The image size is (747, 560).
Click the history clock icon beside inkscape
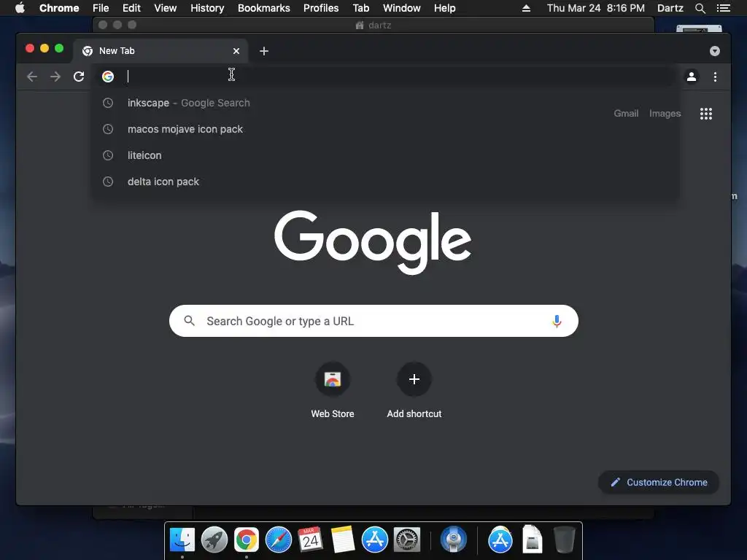coord(108,103)
